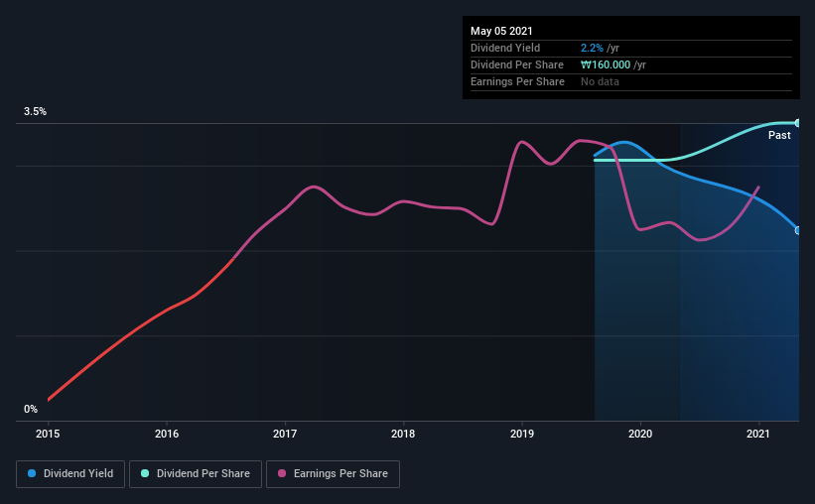The width and height of the screenshot is (815, 504).
Task: Select the 2020 x-axis label
Action: pos(640,434)
